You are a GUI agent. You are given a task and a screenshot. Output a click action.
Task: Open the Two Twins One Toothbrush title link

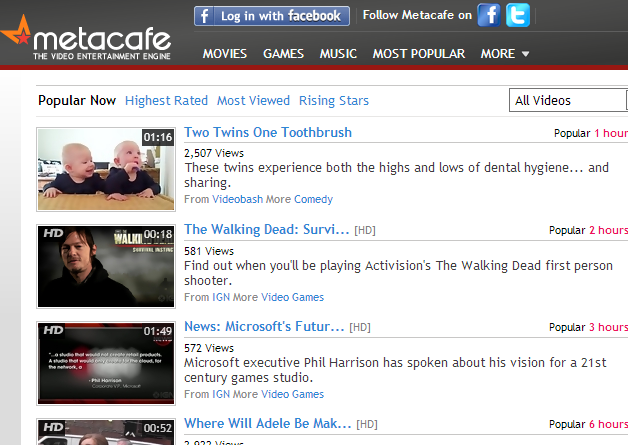[x=268, y=133]
